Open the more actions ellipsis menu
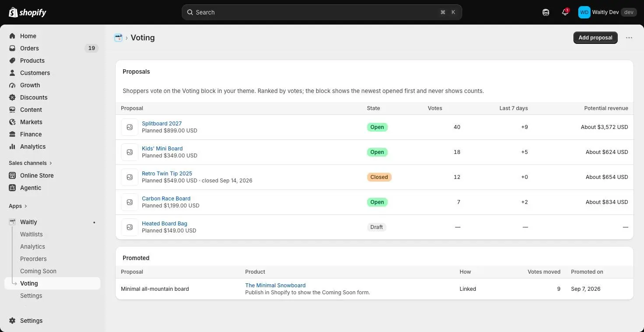Viewport: 644px width, 332px height. 629,38
